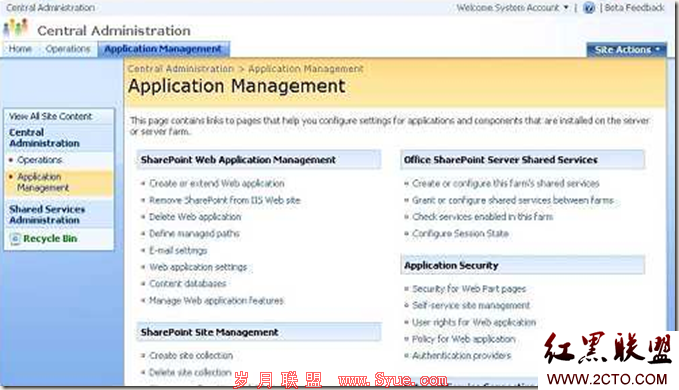The height and width of the screenshot is (390, 679).
Task: Open E-mail settings link
Action: coord(178,251)
